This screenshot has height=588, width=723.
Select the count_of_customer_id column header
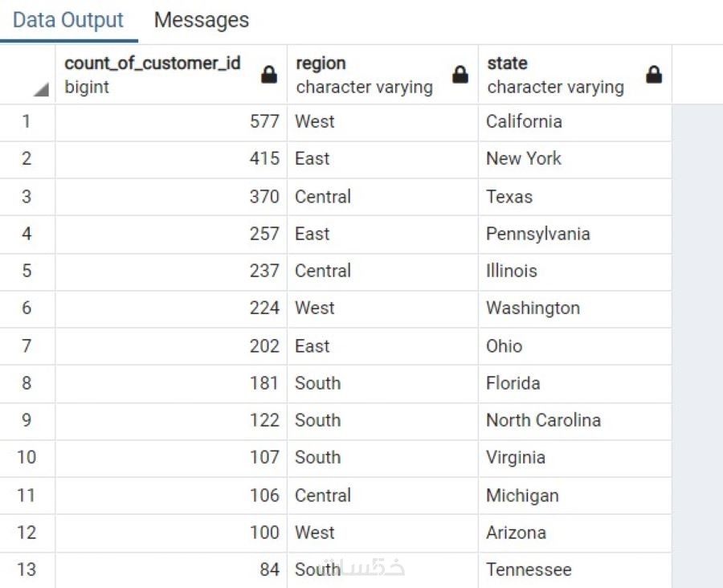tap(153, 74)
